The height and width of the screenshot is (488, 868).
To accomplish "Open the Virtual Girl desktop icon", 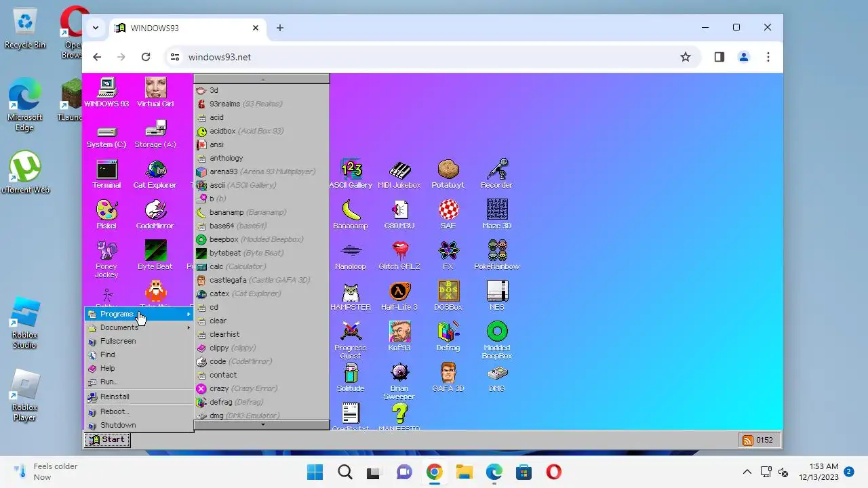I will (x=155, y=93).
